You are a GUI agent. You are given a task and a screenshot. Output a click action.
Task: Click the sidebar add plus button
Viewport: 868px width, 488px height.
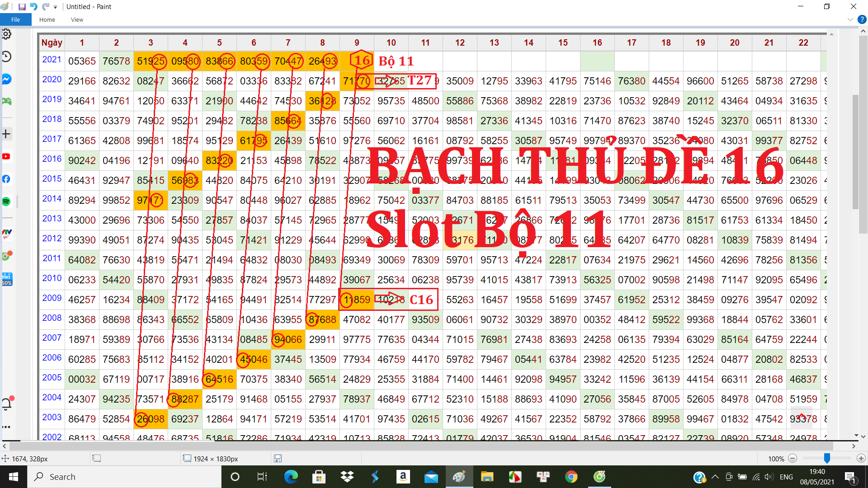(6, 134)
